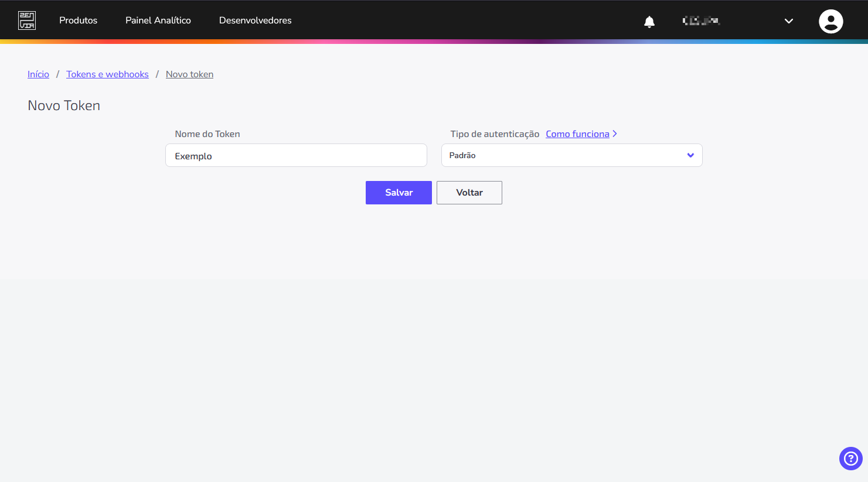Open the Painel Analítico menu

coord(158,20)
